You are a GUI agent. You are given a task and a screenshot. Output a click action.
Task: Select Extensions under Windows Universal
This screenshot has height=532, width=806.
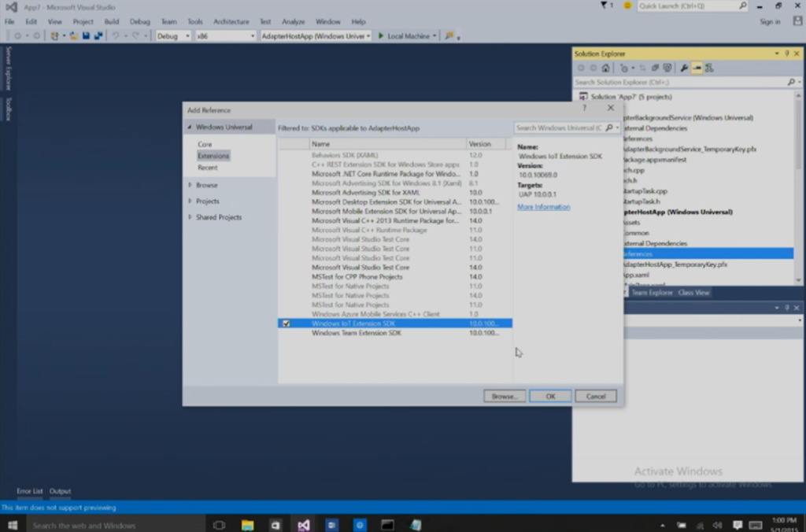click(213, 156)
